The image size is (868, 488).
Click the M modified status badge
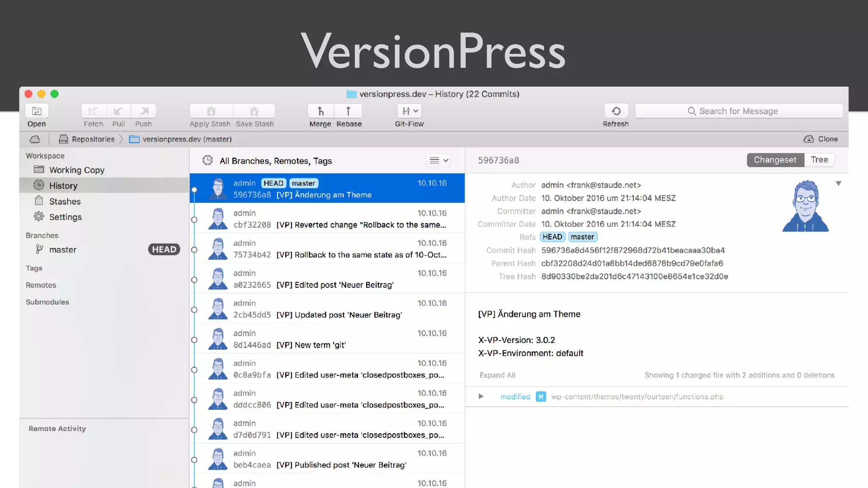[x=541, y=396]
